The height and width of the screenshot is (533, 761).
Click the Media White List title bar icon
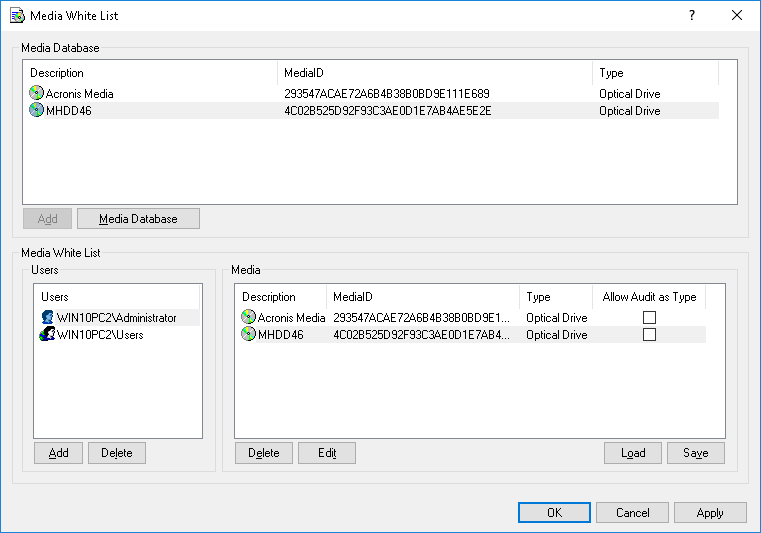click(x=17, y=16)
